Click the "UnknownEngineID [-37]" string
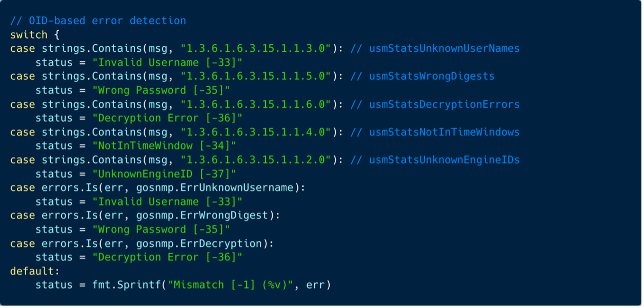This screenshot has height=308, width=644. click(164, 174)
